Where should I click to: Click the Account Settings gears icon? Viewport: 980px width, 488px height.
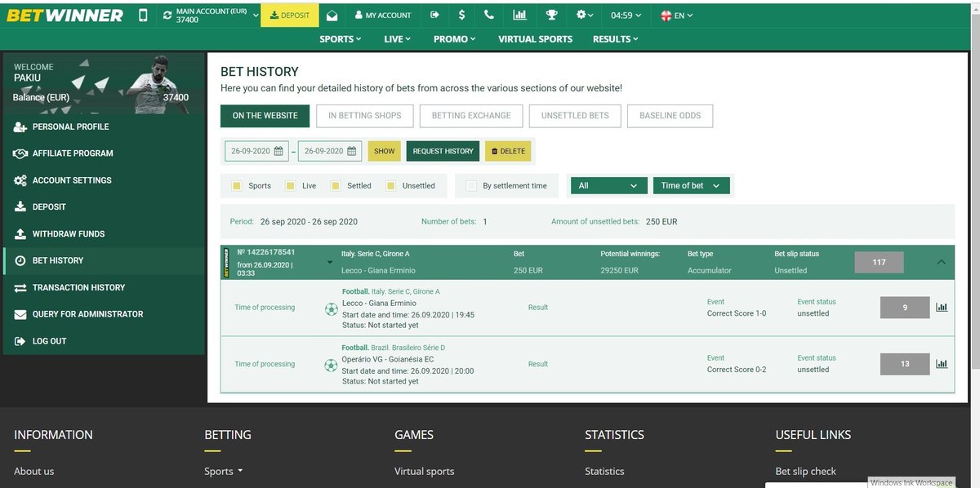tap(20, 180)
